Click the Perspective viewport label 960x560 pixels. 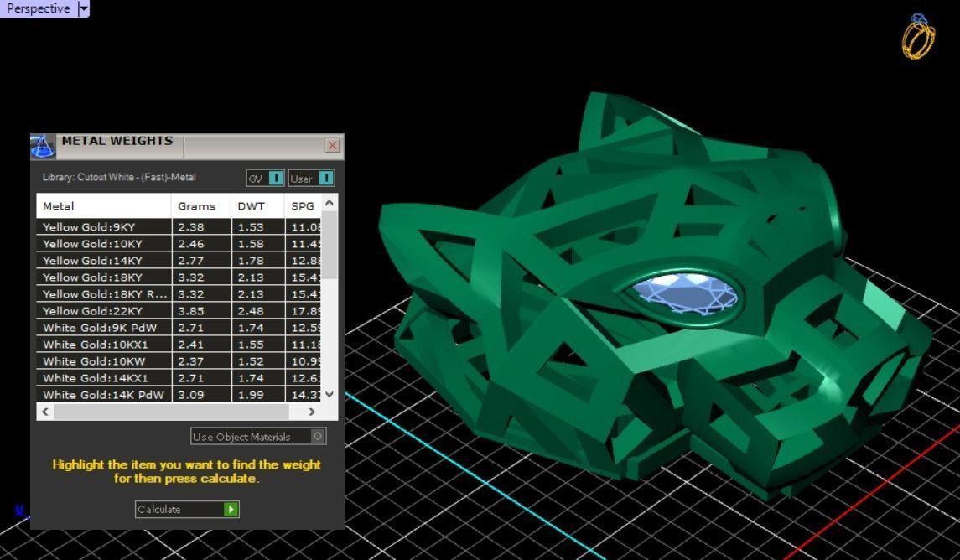click(38, 8)
